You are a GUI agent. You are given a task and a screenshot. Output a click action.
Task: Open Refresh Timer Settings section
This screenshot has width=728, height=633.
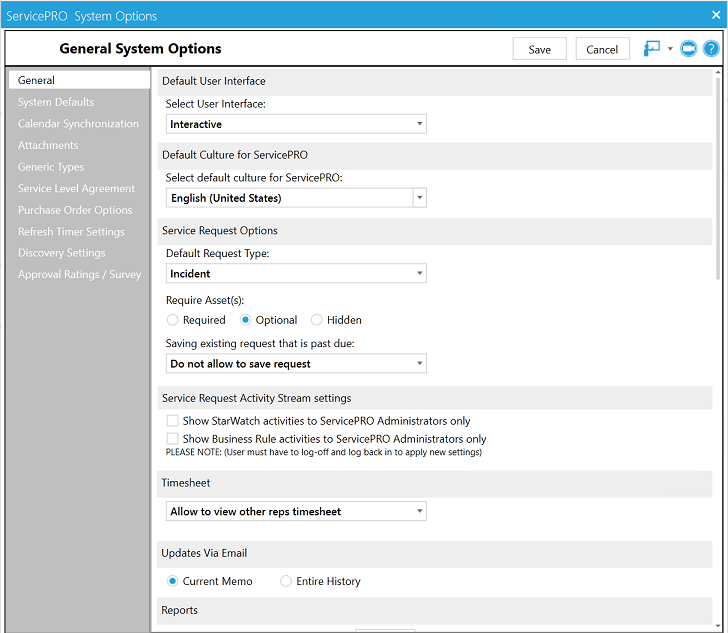[71, 231]
